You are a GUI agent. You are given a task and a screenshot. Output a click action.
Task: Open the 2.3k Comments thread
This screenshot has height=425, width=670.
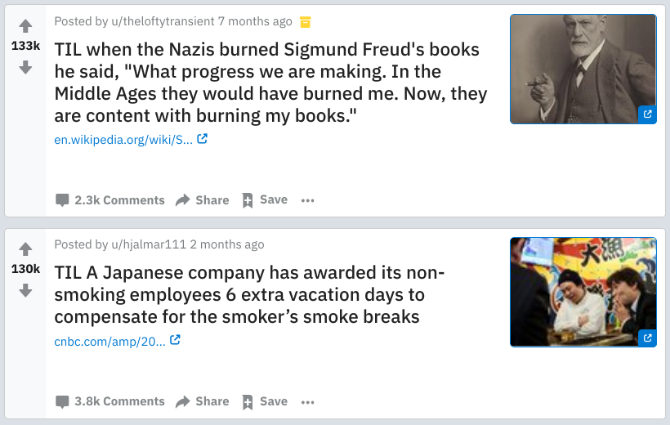(x=110, y=200)
